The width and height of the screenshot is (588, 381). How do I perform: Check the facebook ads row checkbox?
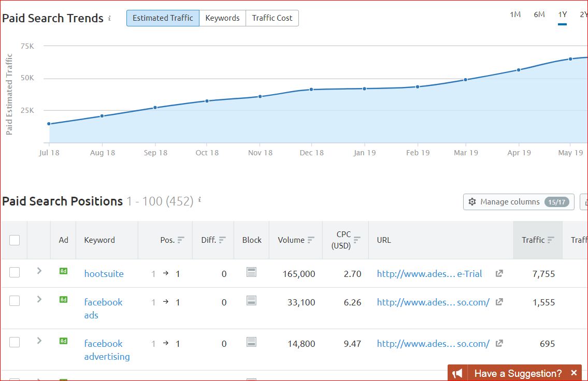pos(15,301)
